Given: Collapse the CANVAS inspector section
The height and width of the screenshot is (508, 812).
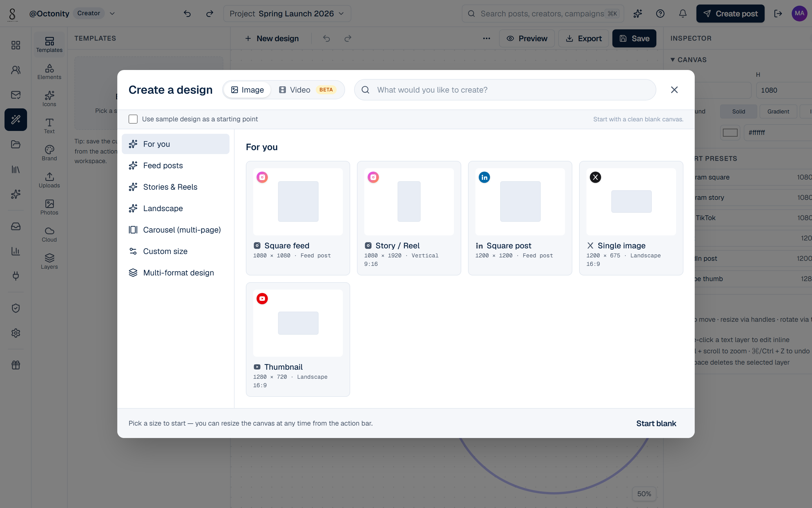Looking at the screenshot, I should pyautogui.click(x=688, y=60).
